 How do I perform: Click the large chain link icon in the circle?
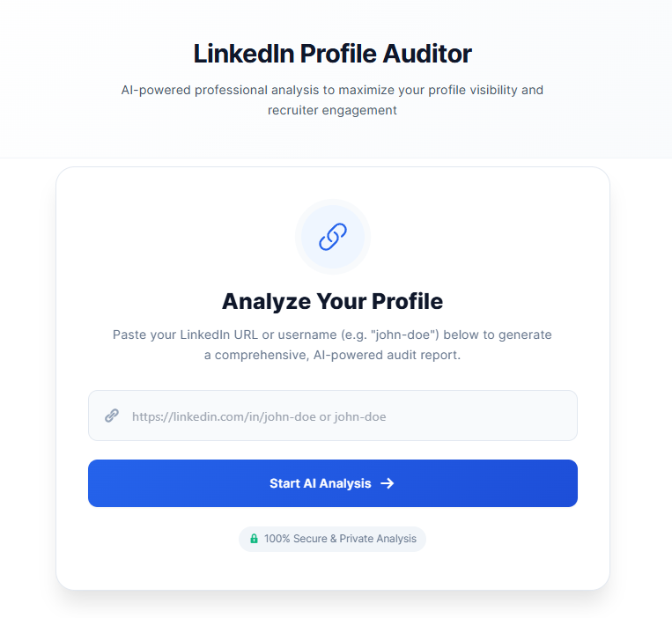333,236
